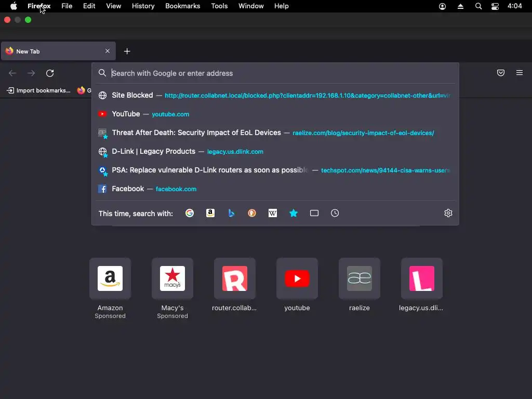Search open tabs using the tabs icon
532x399 pixels.
(314, 213)
